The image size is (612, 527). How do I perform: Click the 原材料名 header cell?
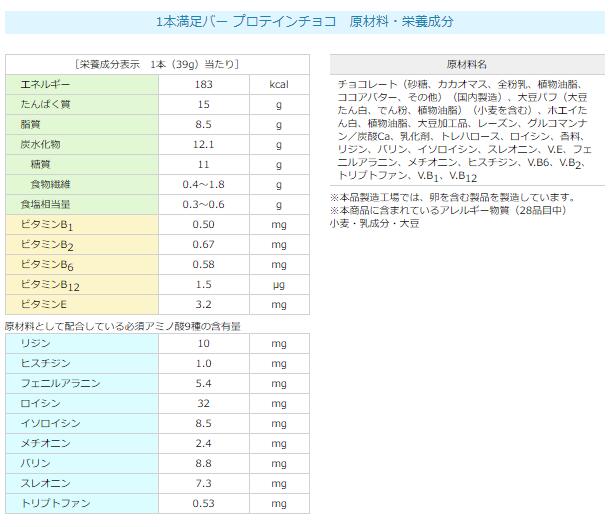click(466, 63)
